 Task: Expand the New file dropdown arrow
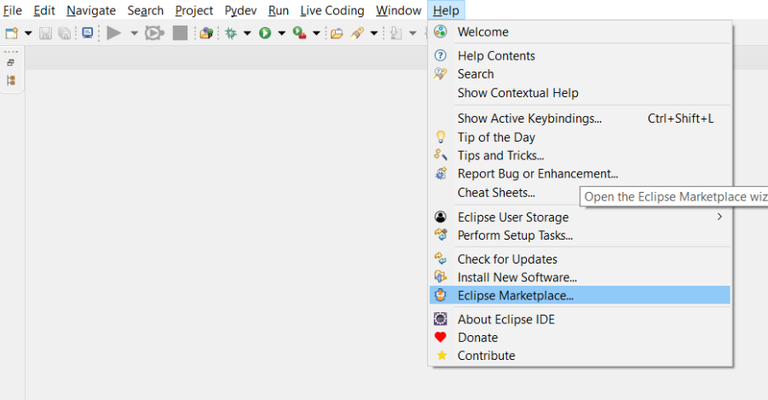[x=28, y=33]
